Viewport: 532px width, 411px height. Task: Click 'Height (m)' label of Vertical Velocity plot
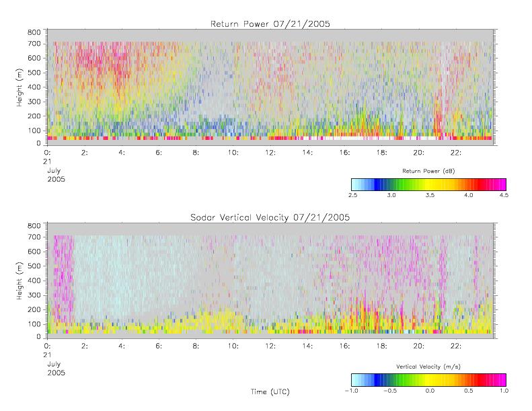[x=20, y=281]
